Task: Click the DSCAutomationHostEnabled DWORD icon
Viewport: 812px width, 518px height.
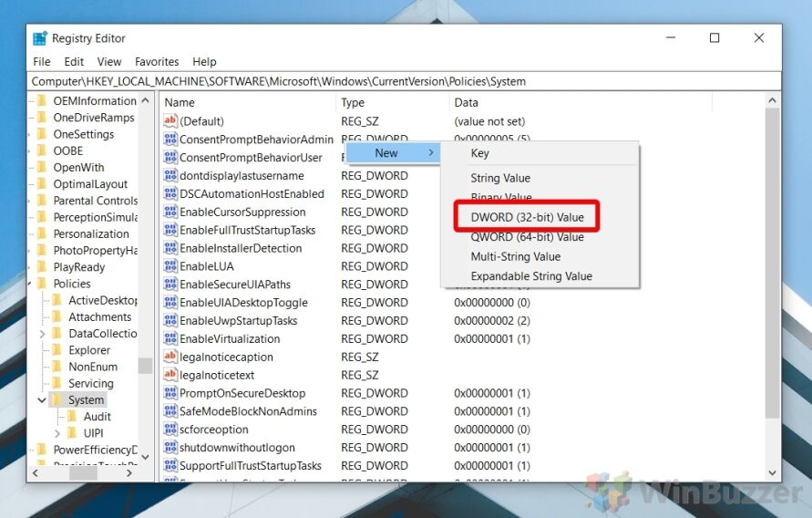Action: pyautogui.click(x=170, y=193)
